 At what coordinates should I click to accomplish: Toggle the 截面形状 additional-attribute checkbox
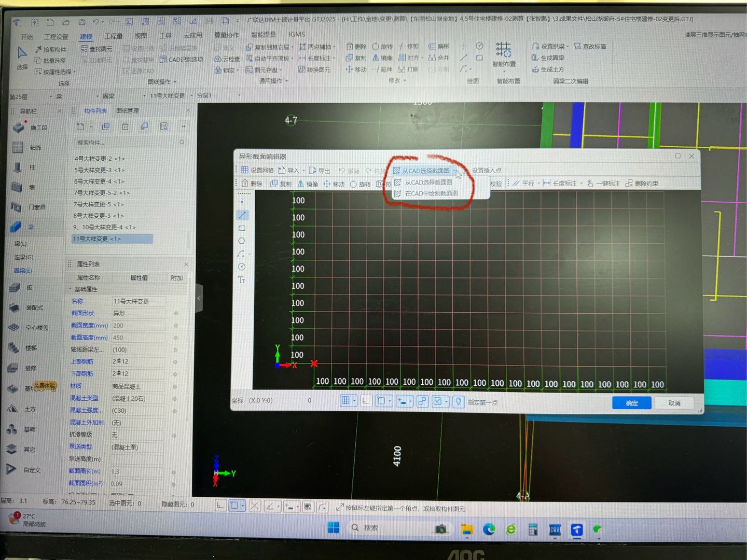[x=176, y=313]
